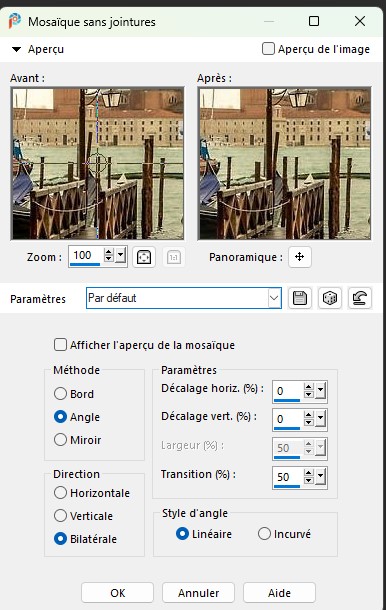386x610 pixels.
Task: Click the fit image to window zoom icon
Action: pos(144,257)
